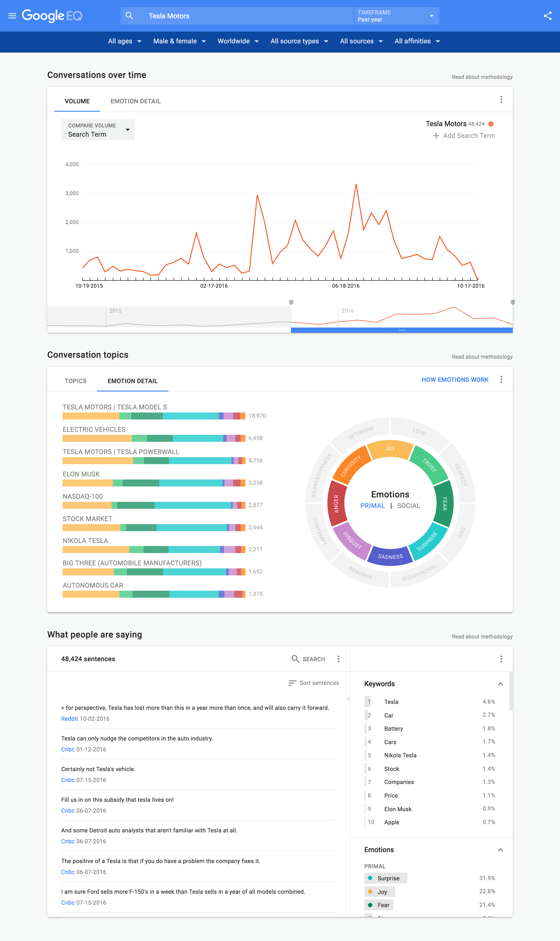Switch to the Volume tab

point(77,101)
